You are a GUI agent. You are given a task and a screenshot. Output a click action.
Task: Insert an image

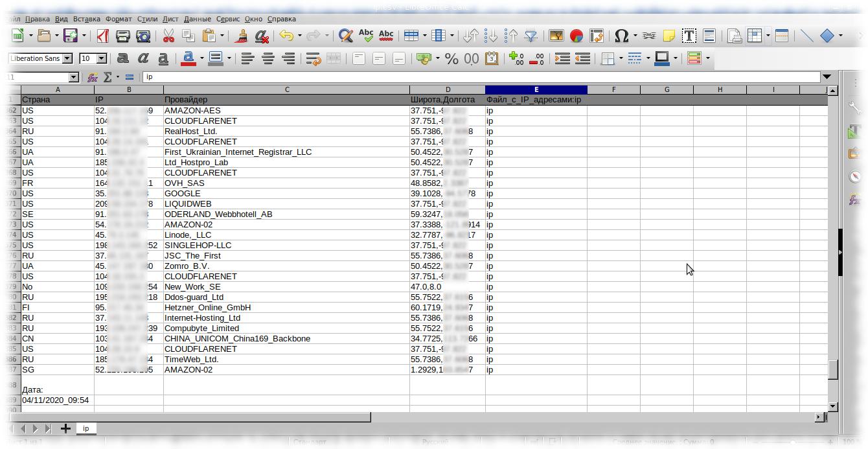[x=556, y=36]
